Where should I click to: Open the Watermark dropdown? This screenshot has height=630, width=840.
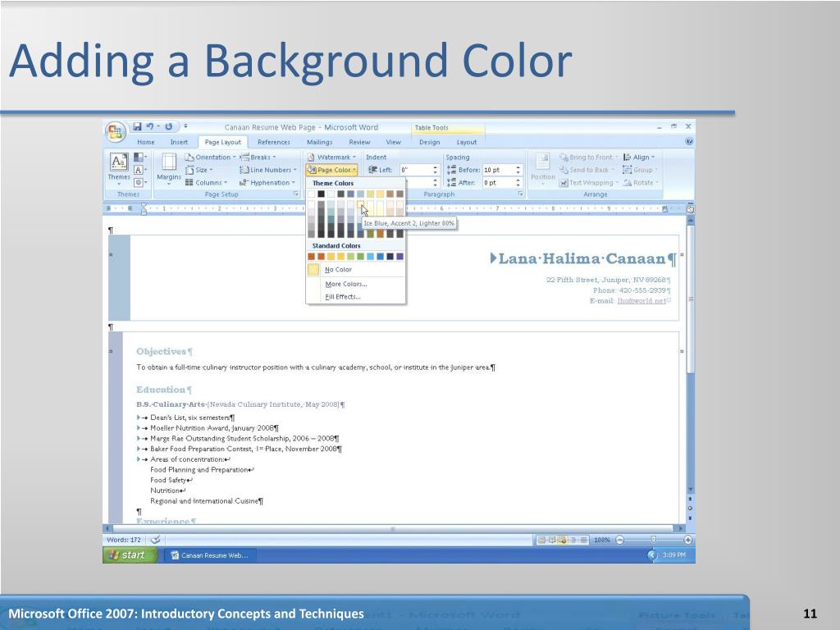pyautogui.click(x=331, y=157)
